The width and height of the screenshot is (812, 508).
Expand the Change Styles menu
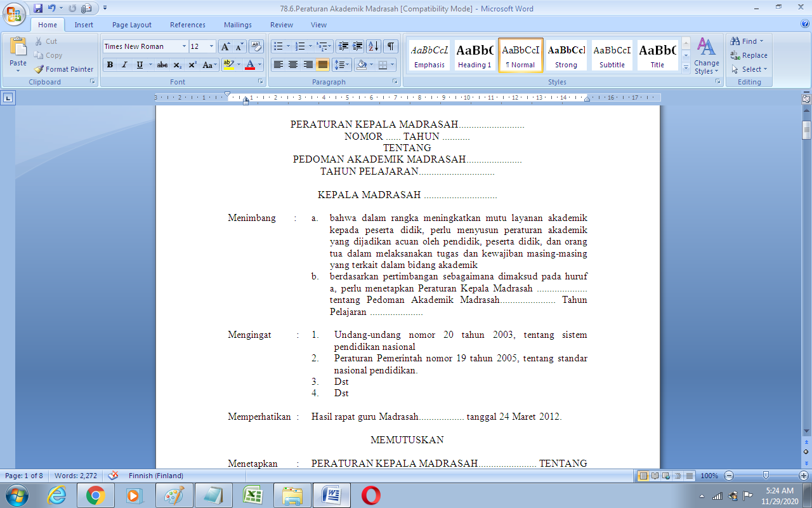pos(706,56)
